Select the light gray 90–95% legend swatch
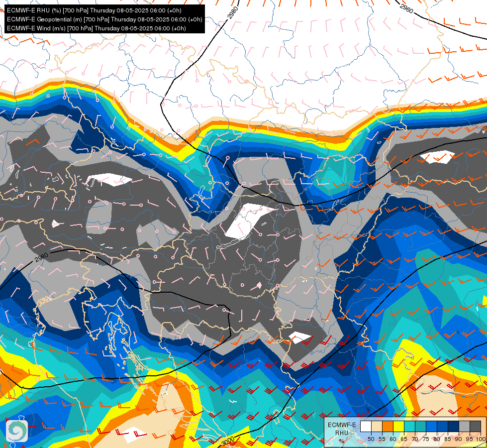 [x=464, y=427]
